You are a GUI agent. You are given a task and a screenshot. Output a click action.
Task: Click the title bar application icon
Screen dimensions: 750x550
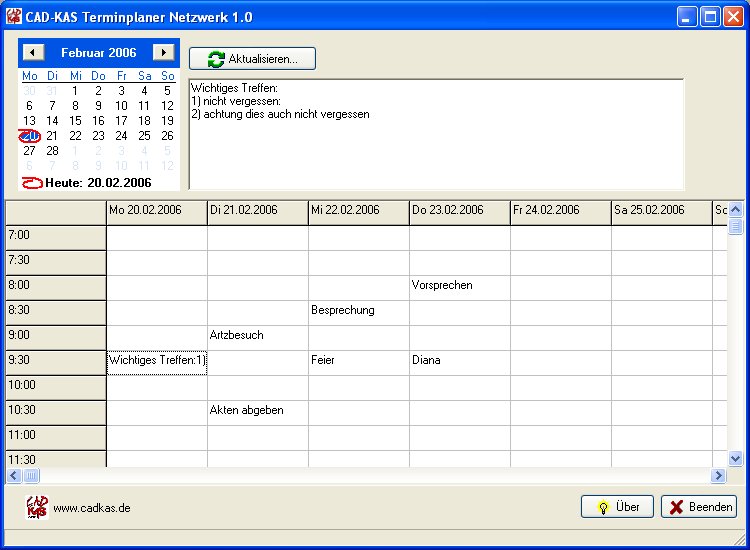point(14,17)
